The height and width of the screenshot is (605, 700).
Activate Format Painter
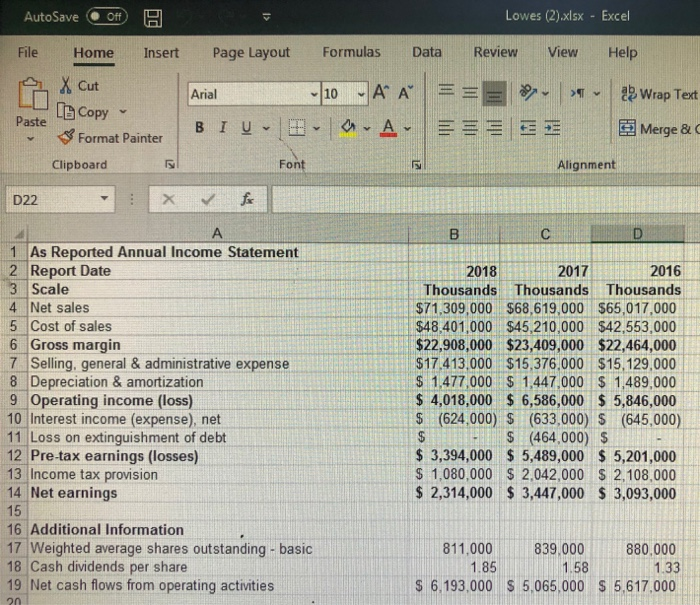[110, 138]
